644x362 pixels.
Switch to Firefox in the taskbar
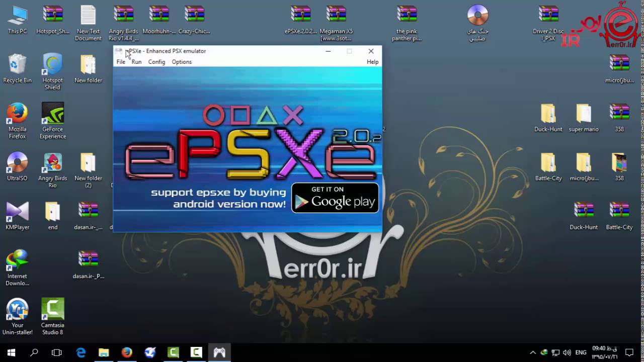[x=127, y=352]
